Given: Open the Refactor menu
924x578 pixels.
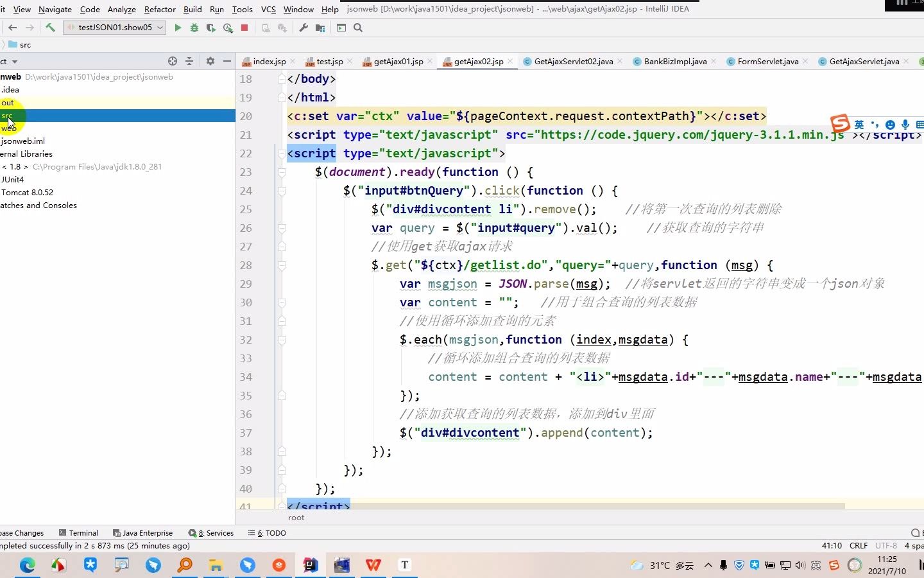Looking at the screenshot, I should tap(160, 9).
